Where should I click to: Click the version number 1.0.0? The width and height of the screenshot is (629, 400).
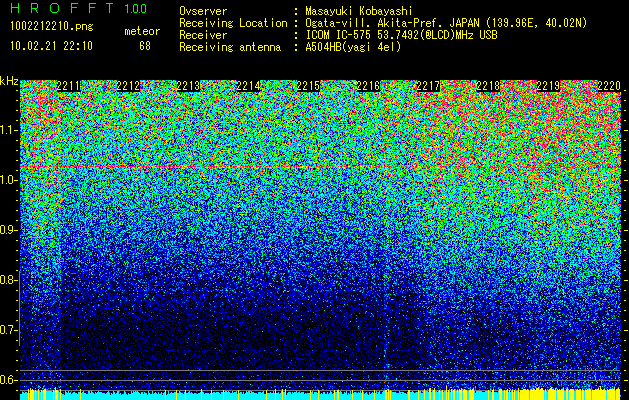[136, 9]
